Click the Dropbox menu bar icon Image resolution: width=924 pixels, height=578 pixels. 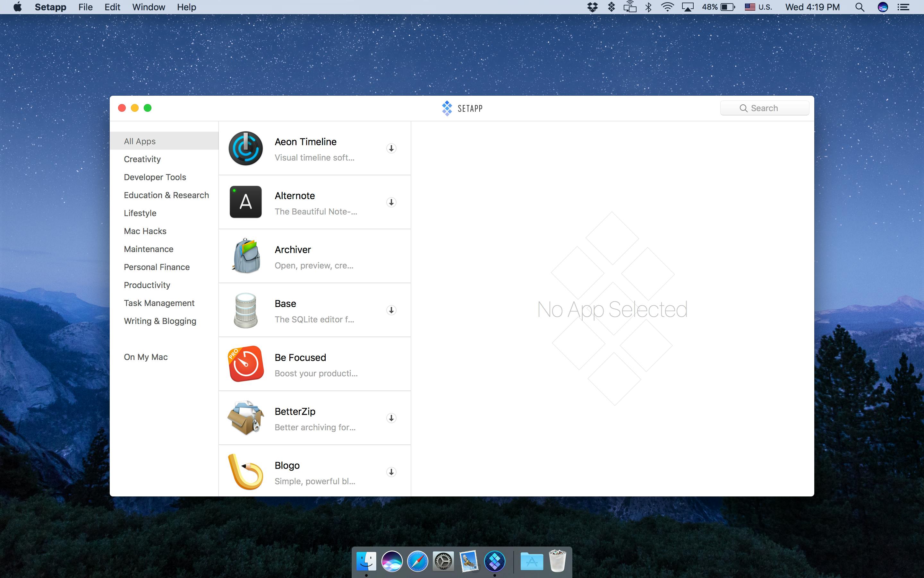pos(592,7)
